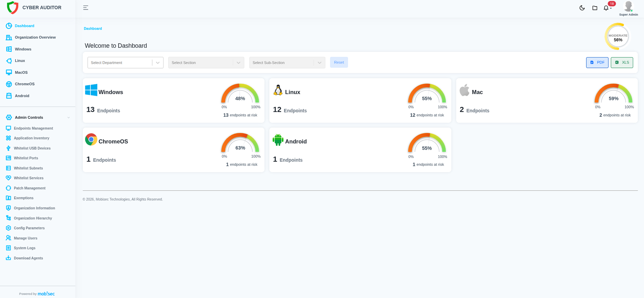Open notifications bell with 18 badge
Screen dimensions: 644x298
[606, 8]
